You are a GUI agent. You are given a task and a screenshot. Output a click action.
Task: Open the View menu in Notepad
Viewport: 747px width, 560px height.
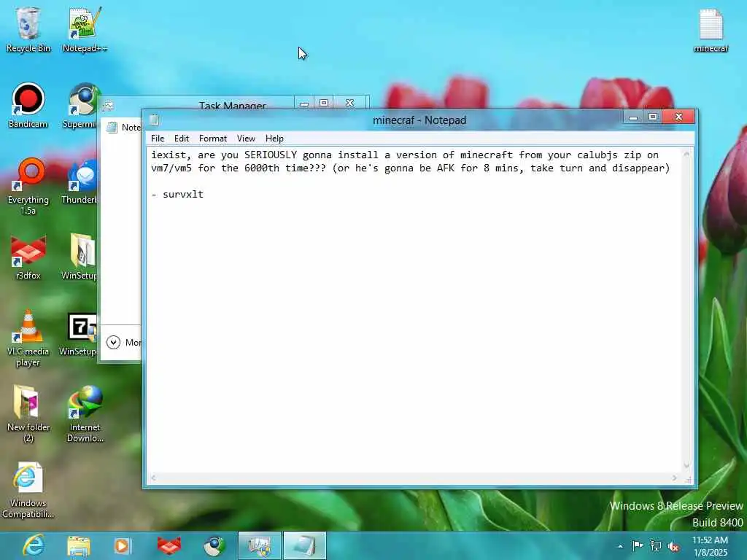click(247, 139)
